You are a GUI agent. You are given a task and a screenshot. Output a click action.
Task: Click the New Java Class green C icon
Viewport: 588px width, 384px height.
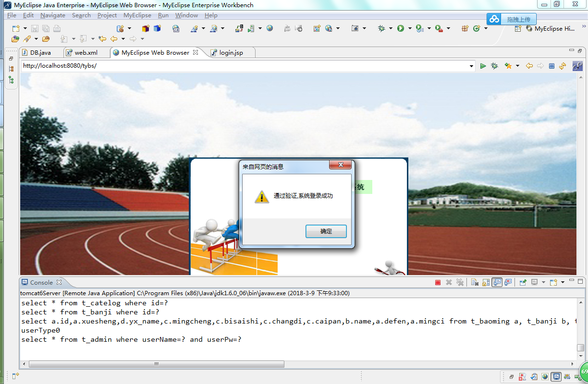(477, 28)
